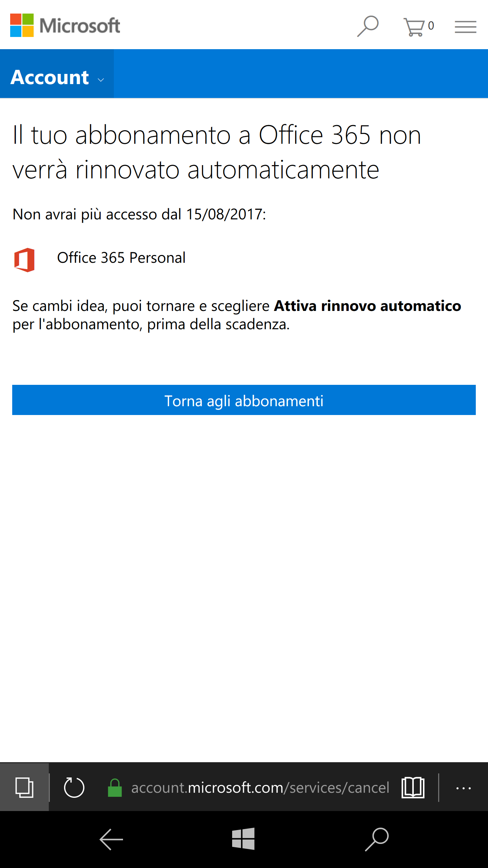
Task: Open the browser more options ellipsis
Action: (463, 788)
